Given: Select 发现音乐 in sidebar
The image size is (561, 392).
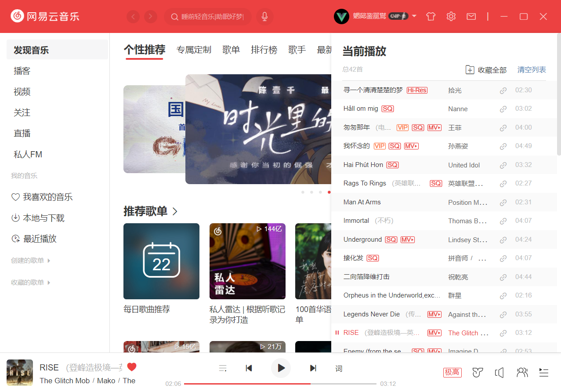Looking at the screenshot, I should (57, 50).
